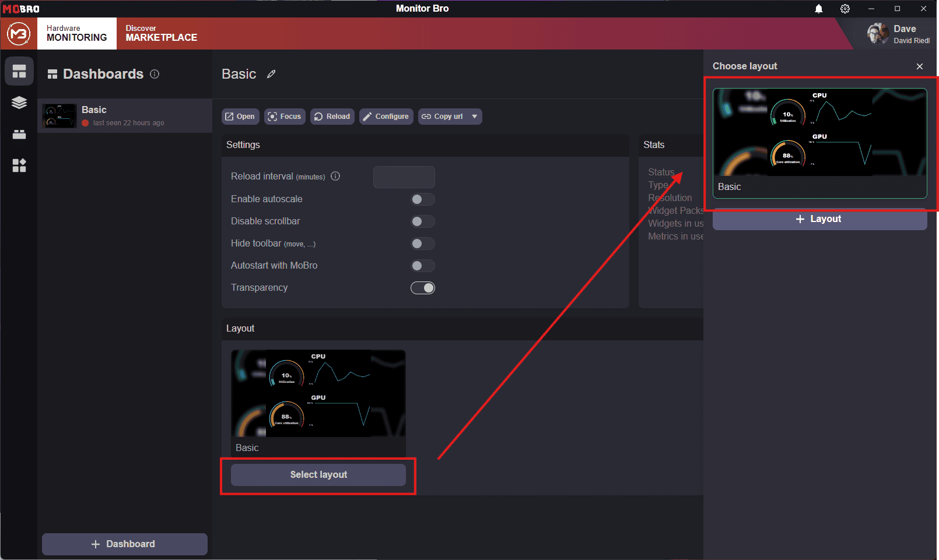
Task: Click the Reload interval info icon
Action: click(335, 176)
